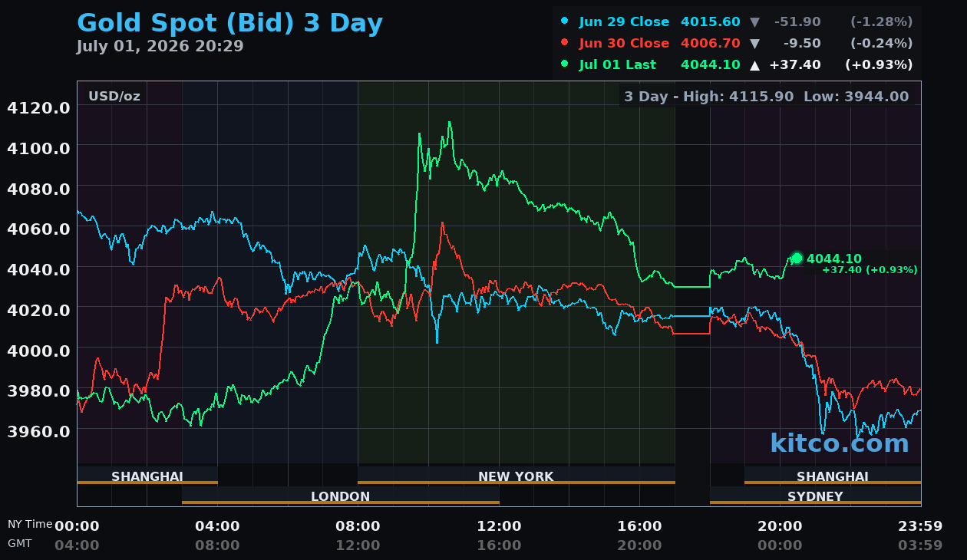
Task: Click the 00:00 GMT tick label
Action: 780,545
